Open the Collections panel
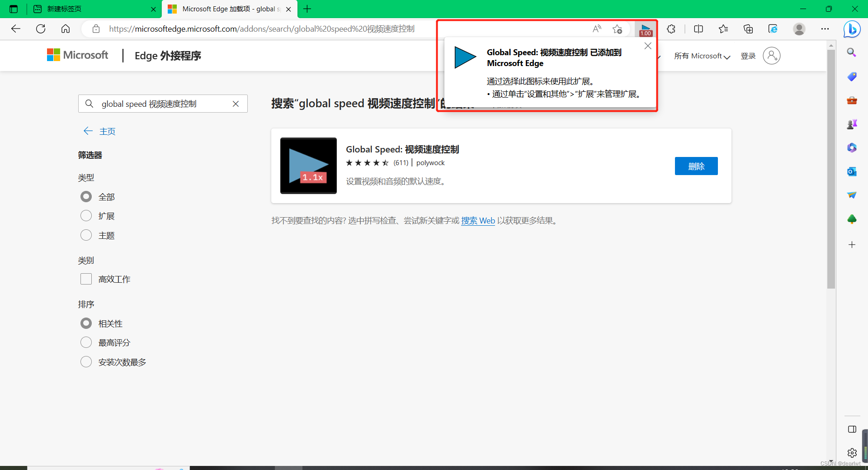 point(748,29)
